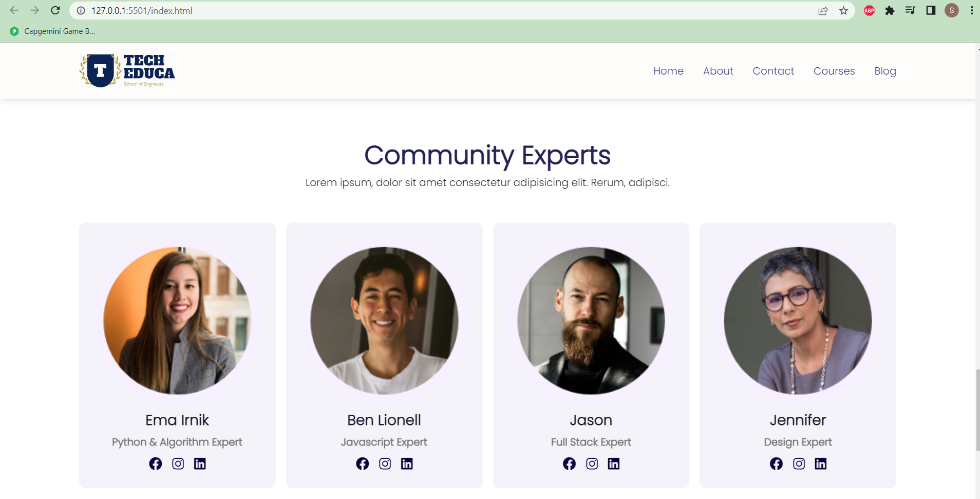Open the browser profile avatar menu

click(951, 10)
